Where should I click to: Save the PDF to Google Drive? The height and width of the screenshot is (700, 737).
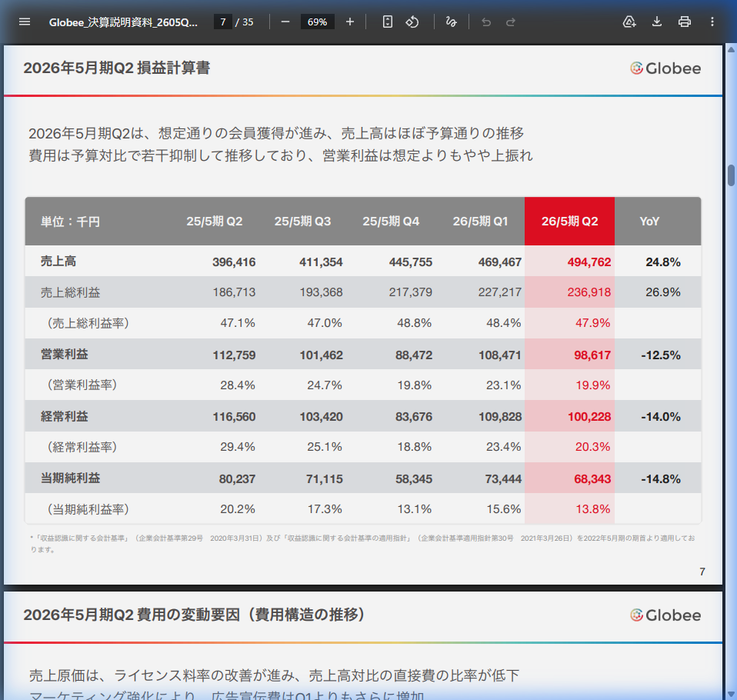coord(629,22)
